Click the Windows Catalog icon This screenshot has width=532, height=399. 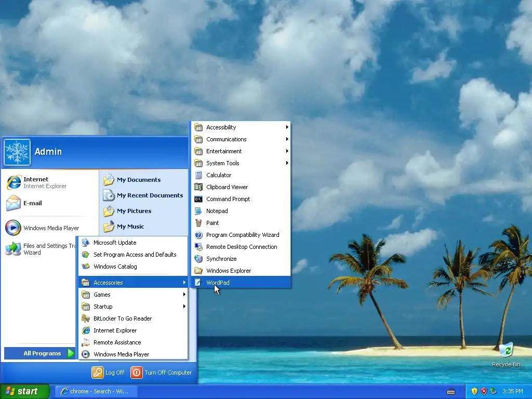pyautogui.click(x=86, y=267)
